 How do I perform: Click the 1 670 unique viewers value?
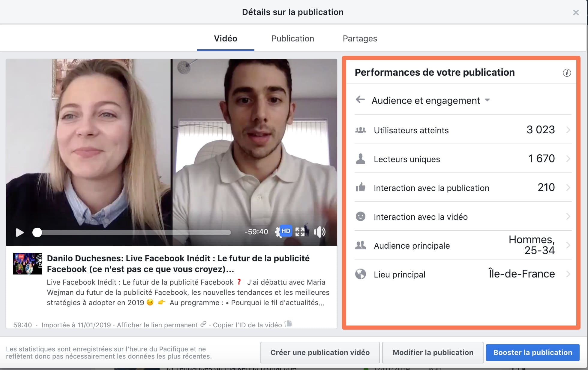541,159
